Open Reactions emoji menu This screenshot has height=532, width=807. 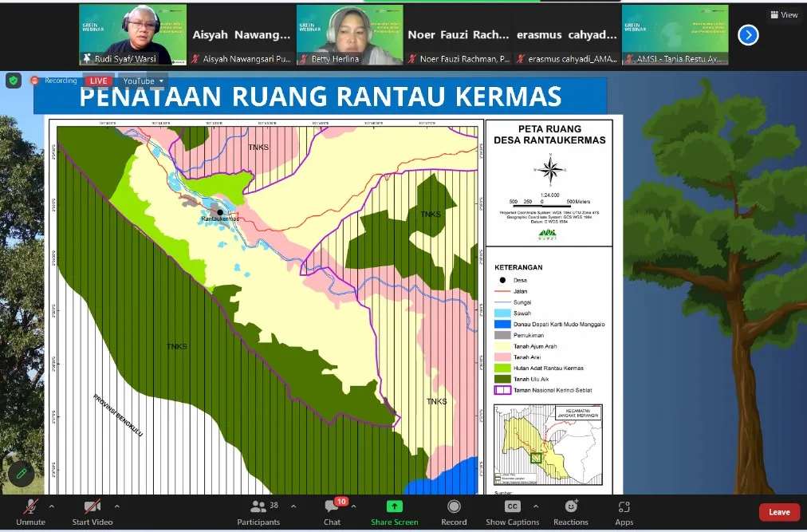pyautogui.click(x=571, y=512)
